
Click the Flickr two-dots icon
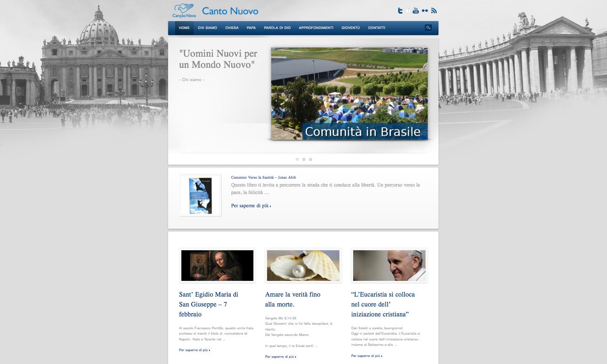(425, 11)
